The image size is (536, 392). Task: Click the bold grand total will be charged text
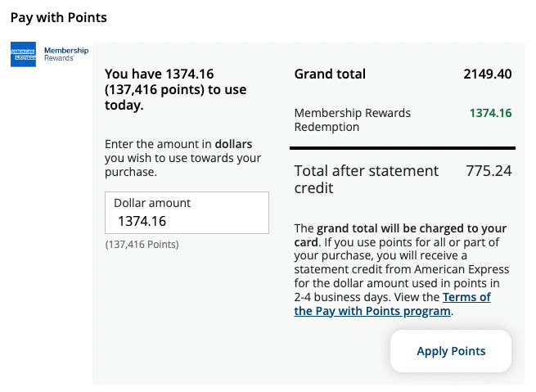tap(412, 228)
